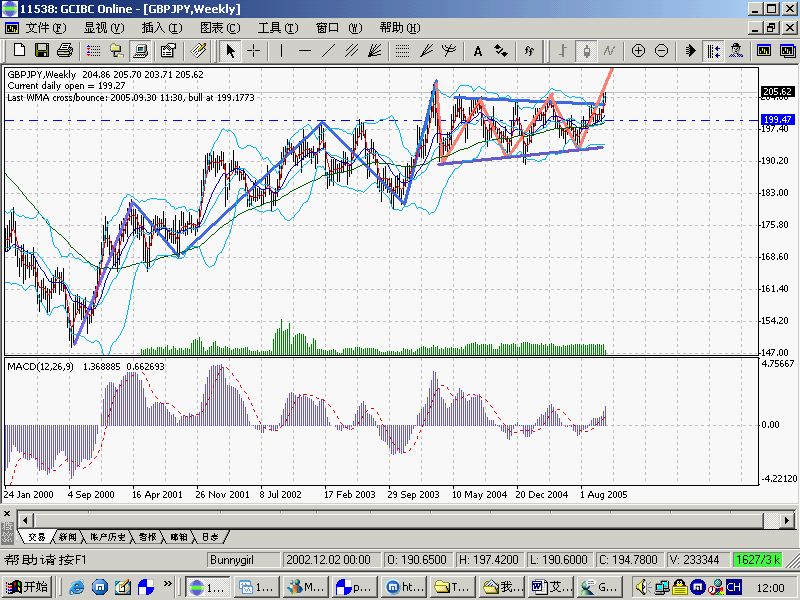Select the Vertical Line drawing tool
Screen dimensions: 800x600
(281, 51)
